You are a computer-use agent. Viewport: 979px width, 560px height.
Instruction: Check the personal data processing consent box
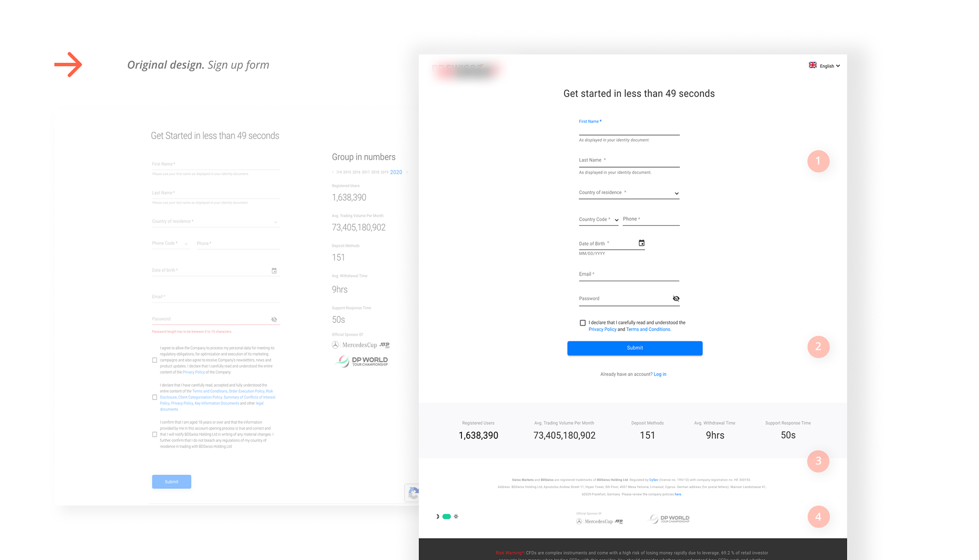pos(154,360)
